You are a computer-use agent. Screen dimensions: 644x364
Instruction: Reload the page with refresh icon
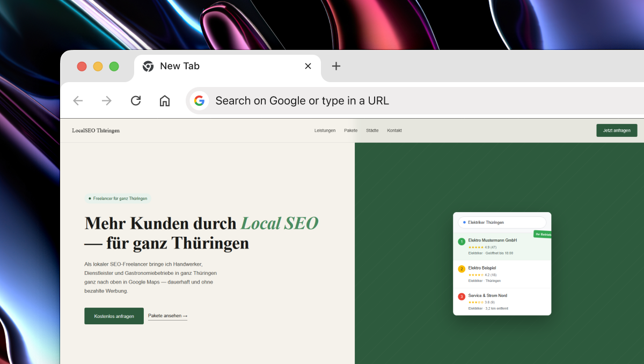click(x=136, y=100)
